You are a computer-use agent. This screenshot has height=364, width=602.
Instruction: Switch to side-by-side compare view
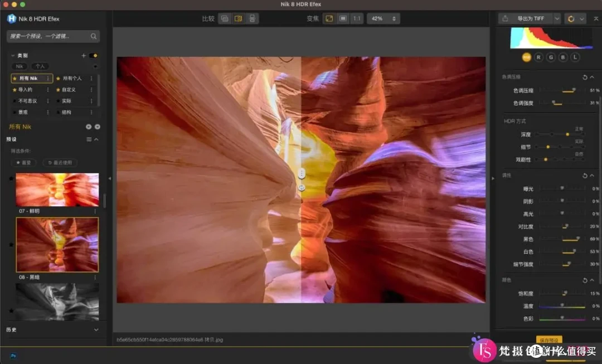(x=253, y=18)
